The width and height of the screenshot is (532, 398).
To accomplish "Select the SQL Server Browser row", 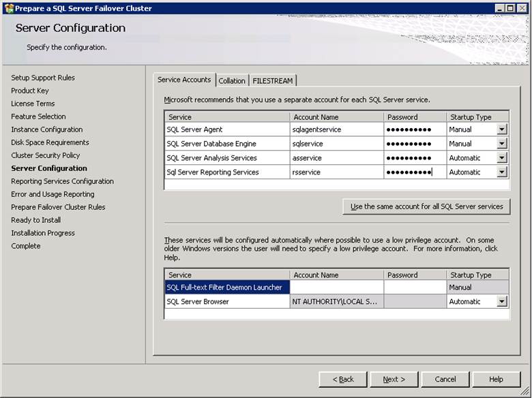I will [x=227, y=301].
